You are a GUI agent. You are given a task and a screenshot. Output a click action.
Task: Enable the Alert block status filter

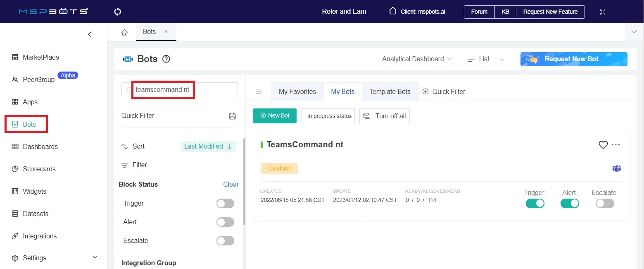tap(225, 222)
